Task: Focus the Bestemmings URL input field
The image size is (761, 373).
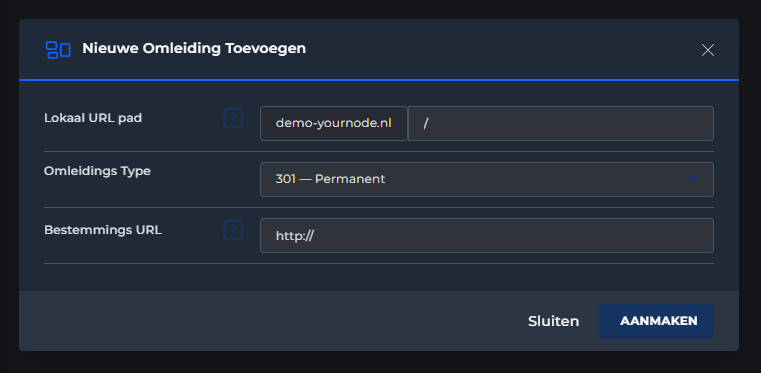Action: (x=487, y=236)
